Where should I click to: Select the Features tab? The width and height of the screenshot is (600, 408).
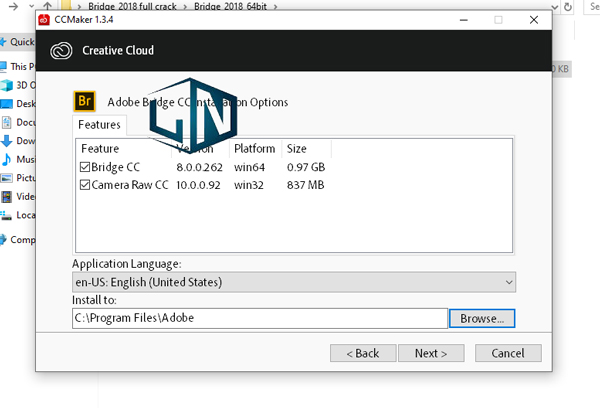(99, 125)
